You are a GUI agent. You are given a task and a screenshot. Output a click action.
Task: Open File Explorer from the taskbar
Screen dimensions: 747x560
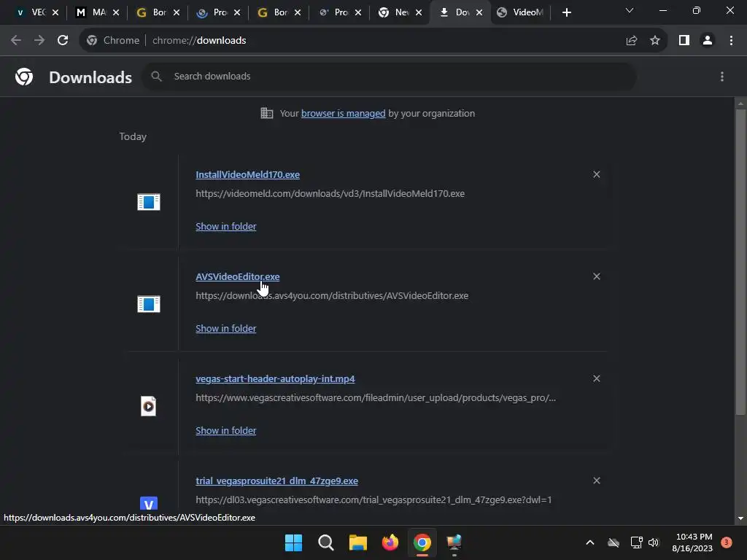[357, 542]
